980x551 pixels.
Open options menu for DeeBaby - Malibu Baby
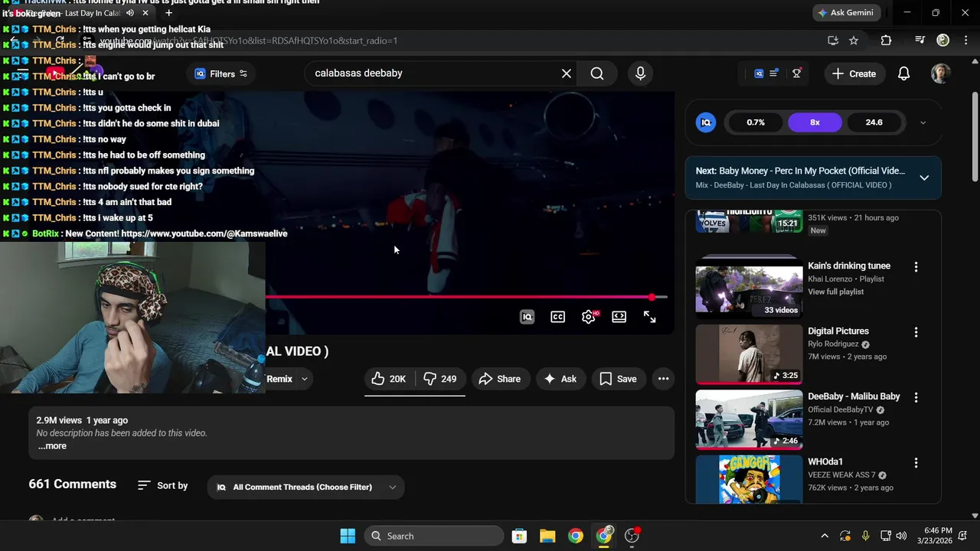click(x=916, y=397)
